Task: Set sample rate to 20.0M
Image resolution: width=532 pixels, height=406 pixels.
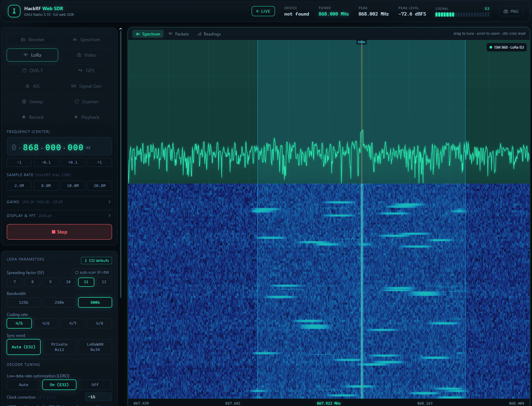Action: click(100, 186)
